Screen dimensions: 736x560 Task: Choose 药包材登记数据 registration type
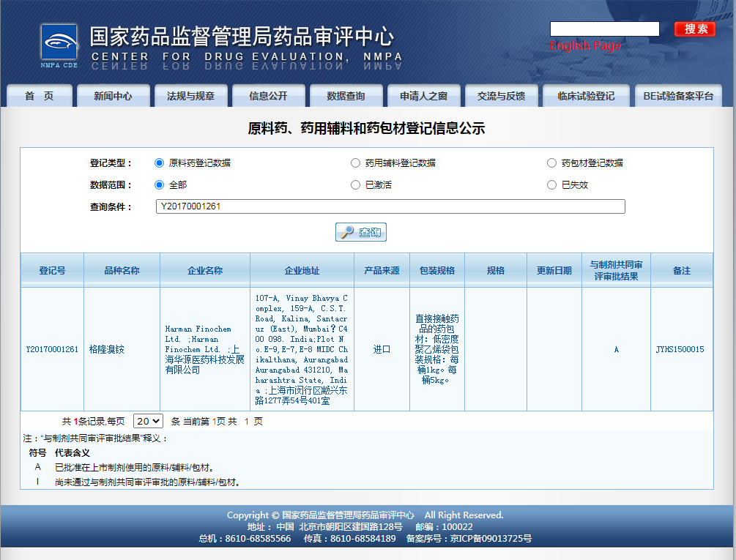551,163
